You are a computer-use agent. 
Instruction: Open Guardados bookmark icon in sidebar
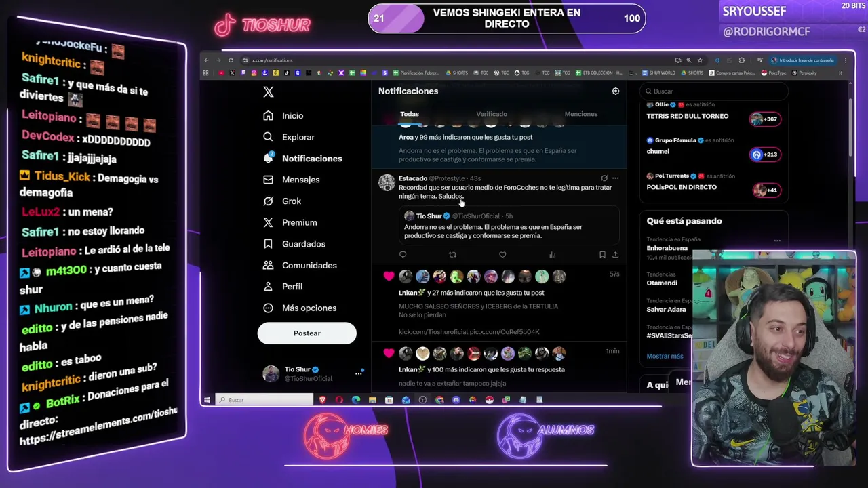pos(269,244)
